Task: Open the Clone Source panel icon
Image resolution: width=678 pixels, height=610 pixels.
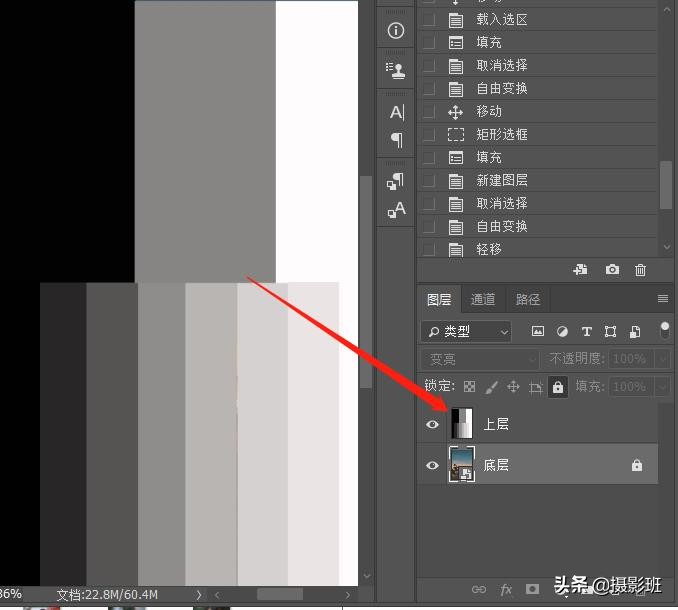Action: (396, 70)
